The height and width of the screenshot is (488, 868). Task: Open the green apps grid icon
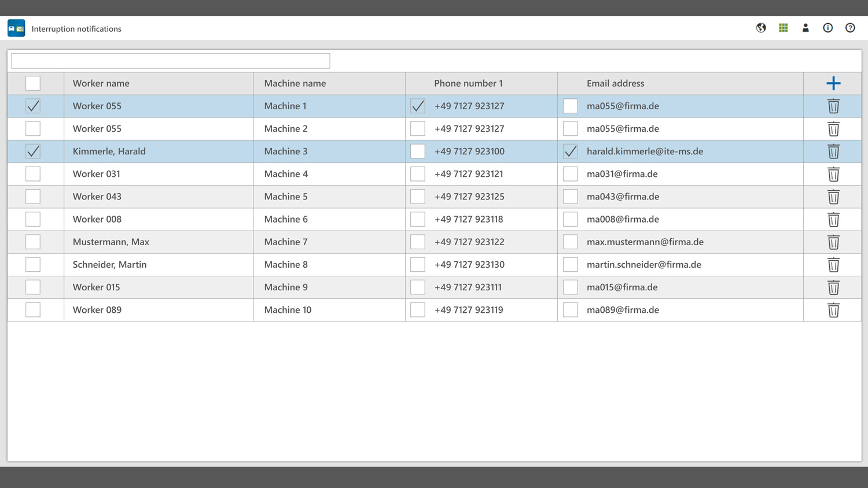tap(783, 28)
